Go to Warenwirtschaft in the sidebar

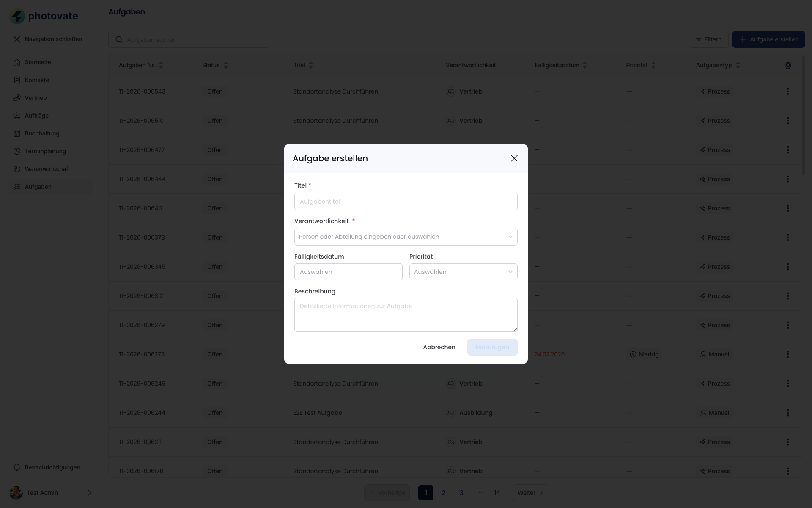click(x=47, y=169)
